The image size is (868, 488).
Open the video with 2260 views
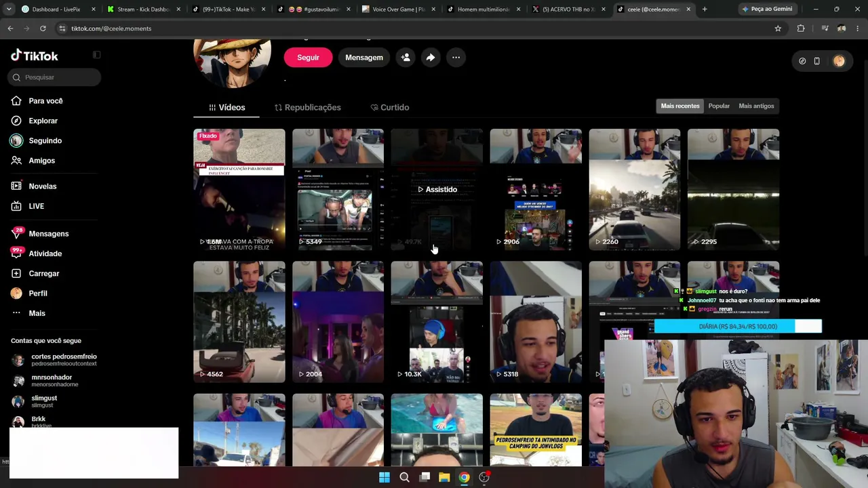(635, 190)
